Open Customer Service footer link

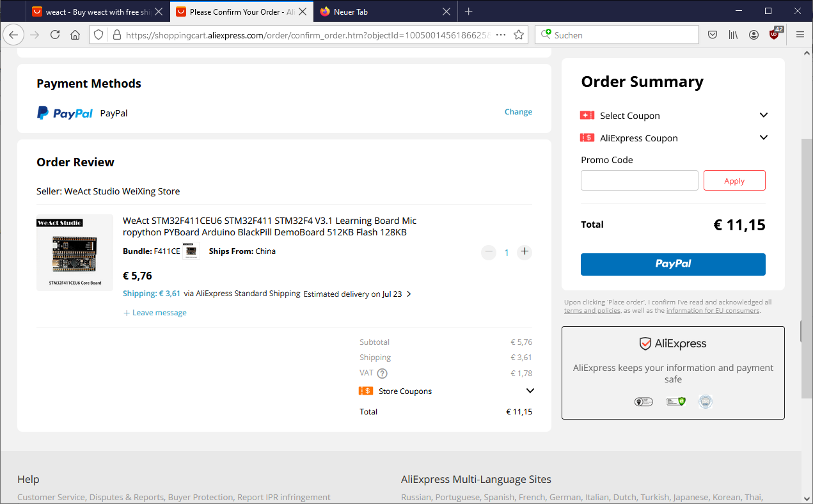click(x=51, y=497)
